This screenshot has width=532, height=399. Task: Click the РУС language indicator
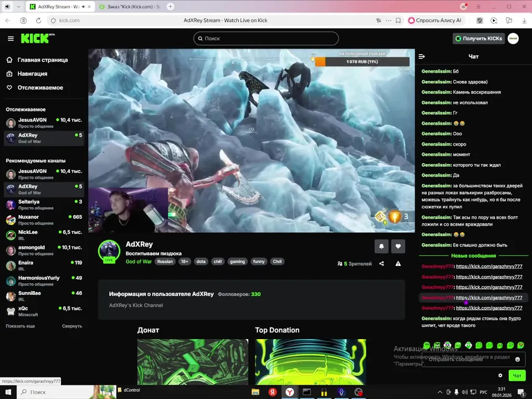483,392
